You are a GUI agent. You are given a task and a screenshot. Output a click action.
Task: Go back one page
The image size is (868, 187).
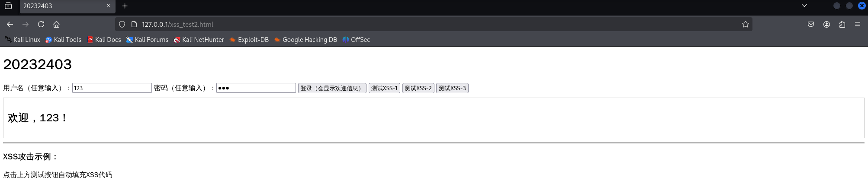[x=10, y=24]
